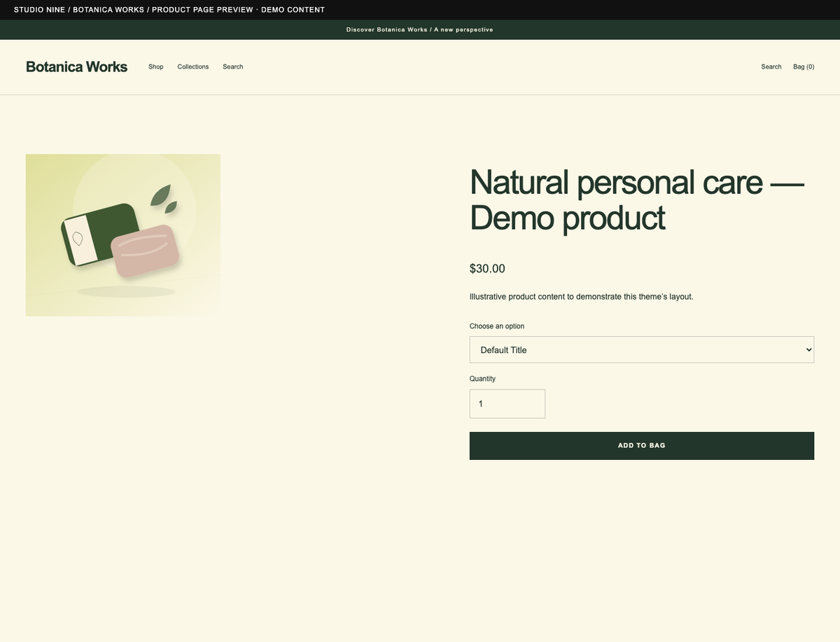Select the Illustrative product content description

pos(582,296)
